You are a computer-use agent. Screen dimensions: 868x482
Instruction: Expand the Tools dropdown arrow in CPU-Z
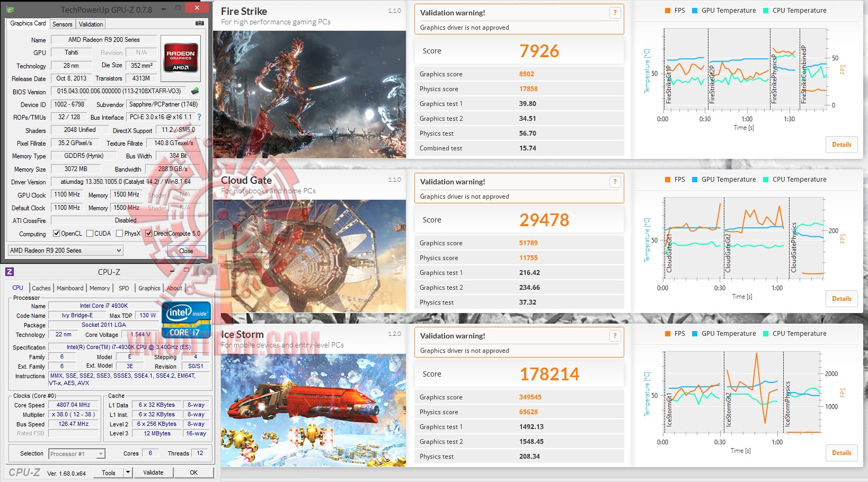click(128, 472)
